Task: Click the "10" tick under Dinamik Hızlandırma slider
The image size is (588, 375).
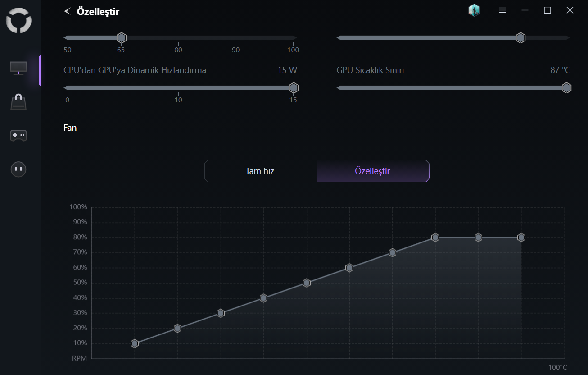Action: pyautogui.click(x=179, y=100)
